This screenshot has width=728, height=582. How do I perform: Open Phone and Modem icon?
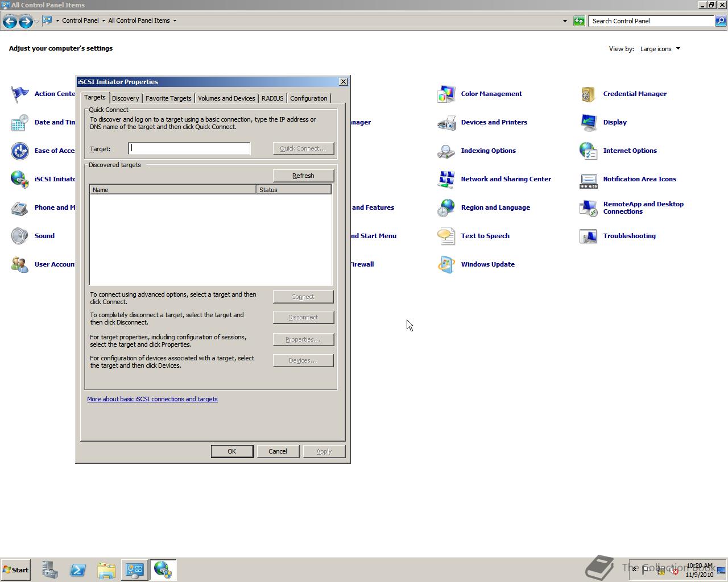[x=20, y=207]
